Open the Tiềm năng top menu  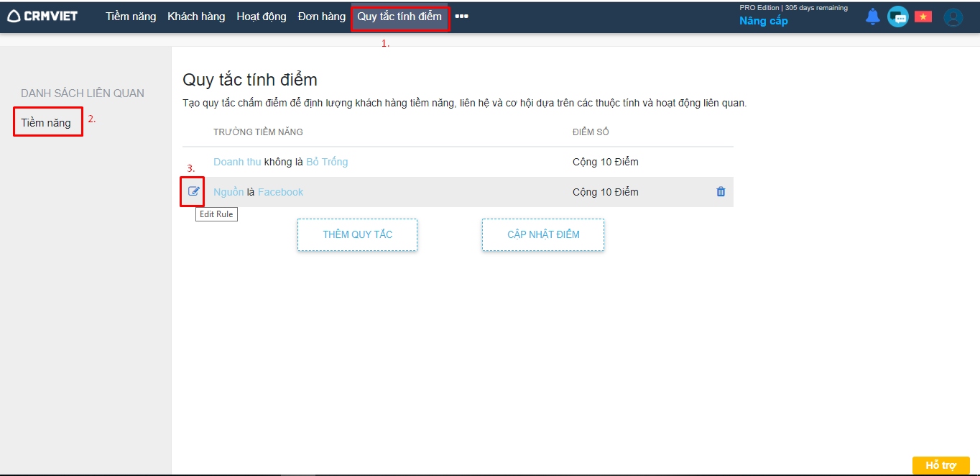[131, 17]
